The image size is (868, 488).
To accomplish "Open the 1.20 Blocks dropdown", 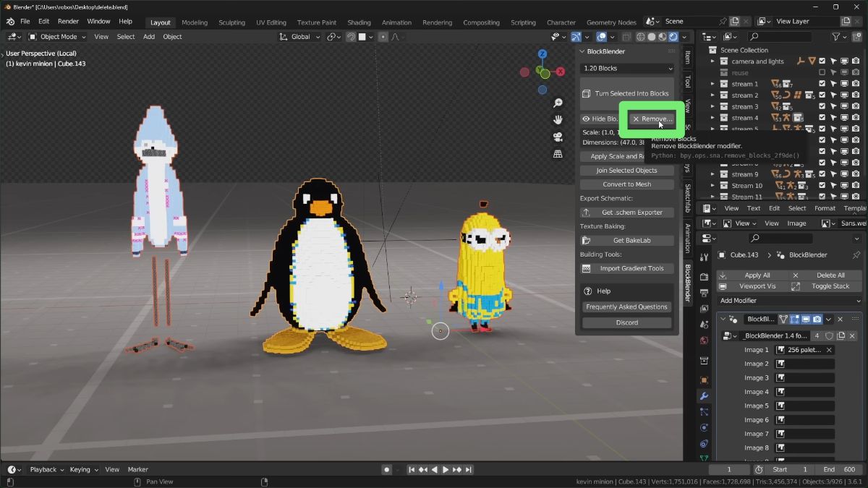I will click(x=626, y=68).
